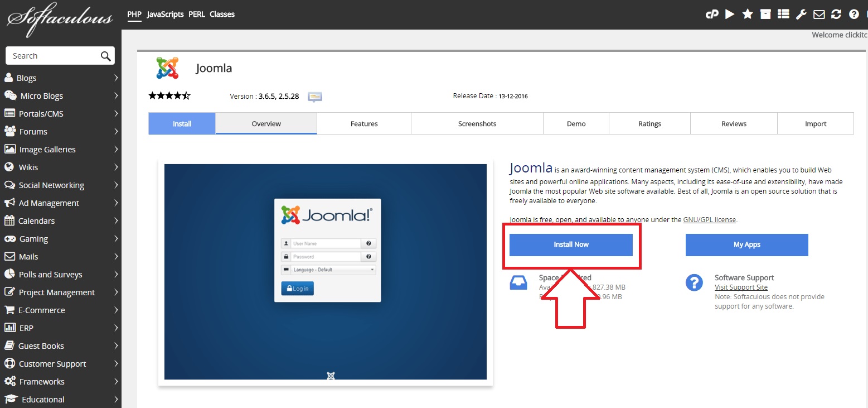Click the star rating under Joomla title

[x=169, y=95]
